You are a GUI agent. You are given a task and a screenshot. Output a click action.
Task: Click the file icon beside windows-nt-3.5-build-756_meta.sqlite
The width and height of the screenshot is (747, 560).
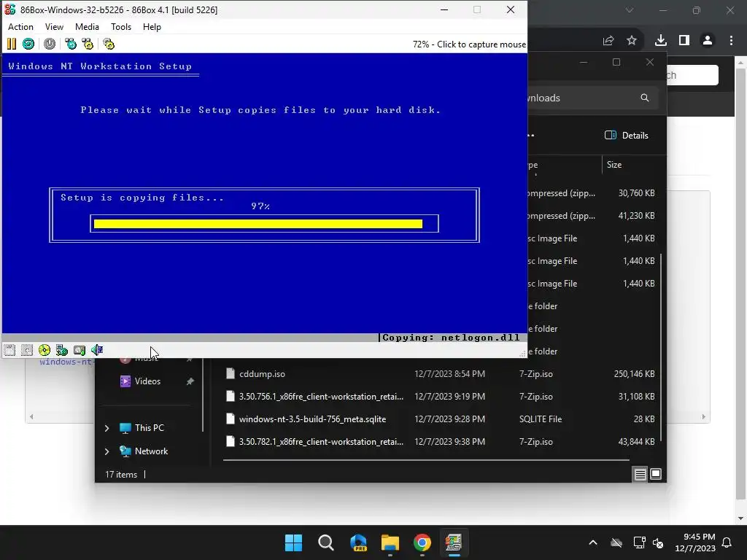click(x=230, y=419)
